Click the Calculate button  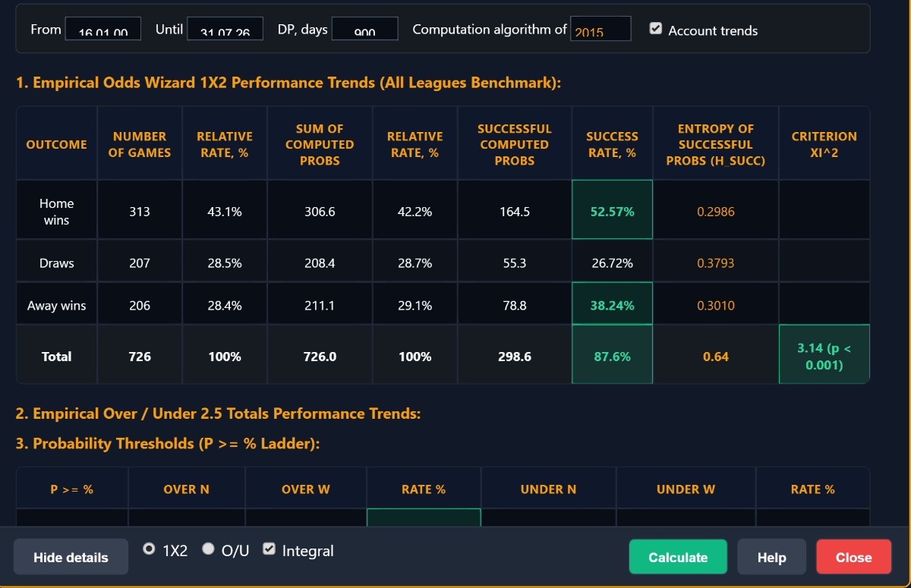click(x=678, y=557)
